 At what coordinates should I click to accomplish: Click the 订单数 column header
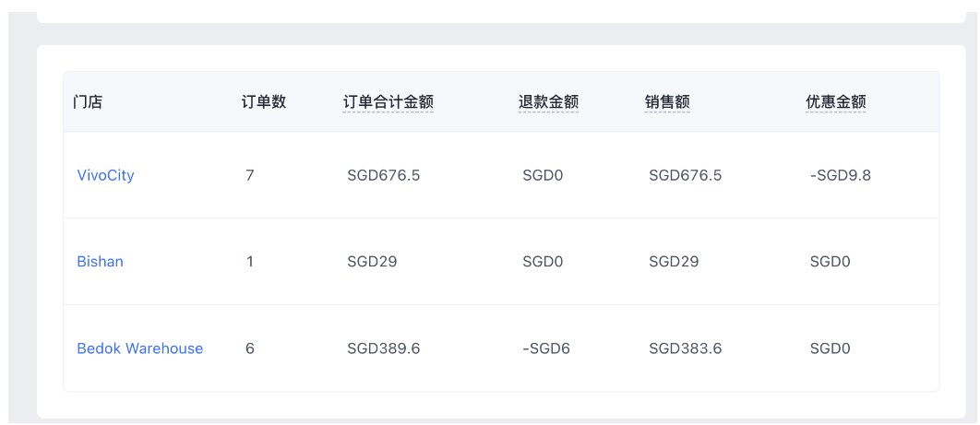263,101
